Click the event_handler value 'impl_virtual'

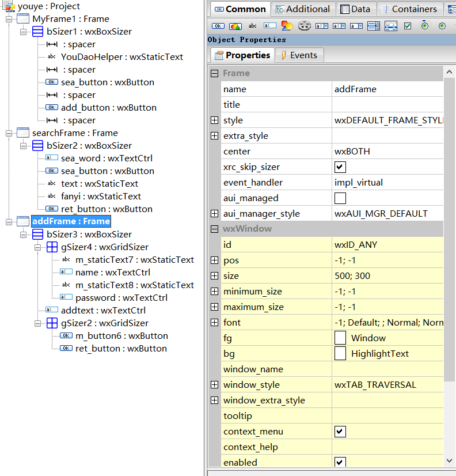click(387, 183)
